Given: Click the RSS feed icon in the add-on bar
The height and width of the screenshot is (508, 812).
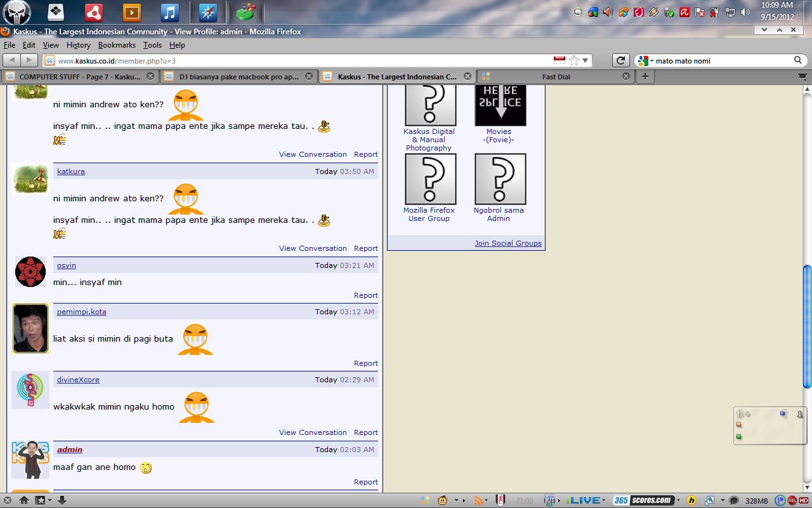Looking at the screenshot, I should pyautogui.click(x=479, y=500).
